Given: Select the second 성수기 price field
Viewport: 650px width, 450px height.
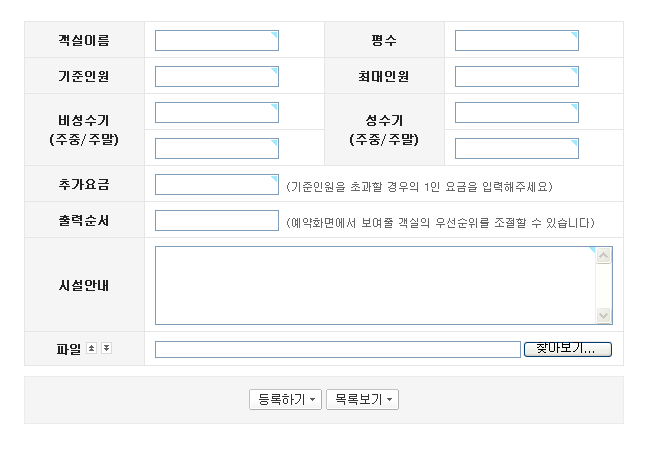Looking at the screenshot, I should coord(516,149).
